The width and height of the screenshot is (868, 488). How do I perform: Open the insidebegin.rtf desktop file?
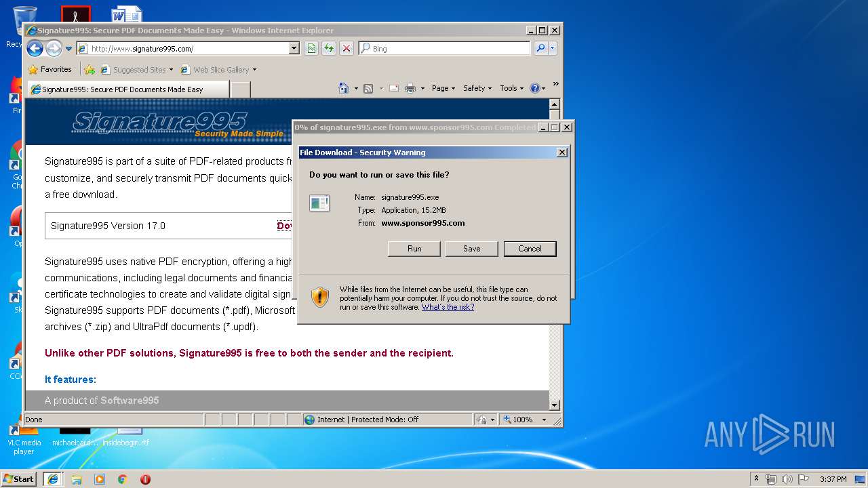[x=126, y=437]
